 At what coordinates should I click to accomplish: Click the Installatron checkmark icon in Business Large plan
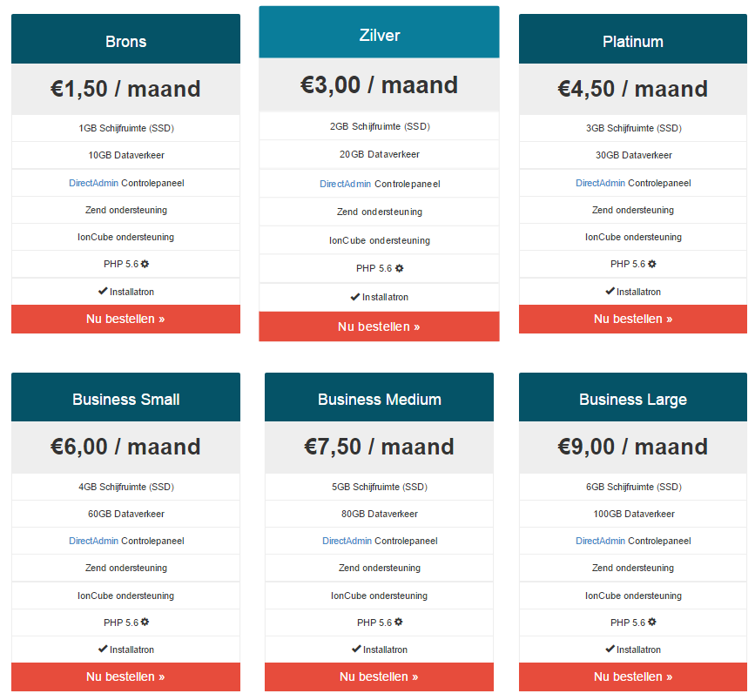(x=610, y=649)
